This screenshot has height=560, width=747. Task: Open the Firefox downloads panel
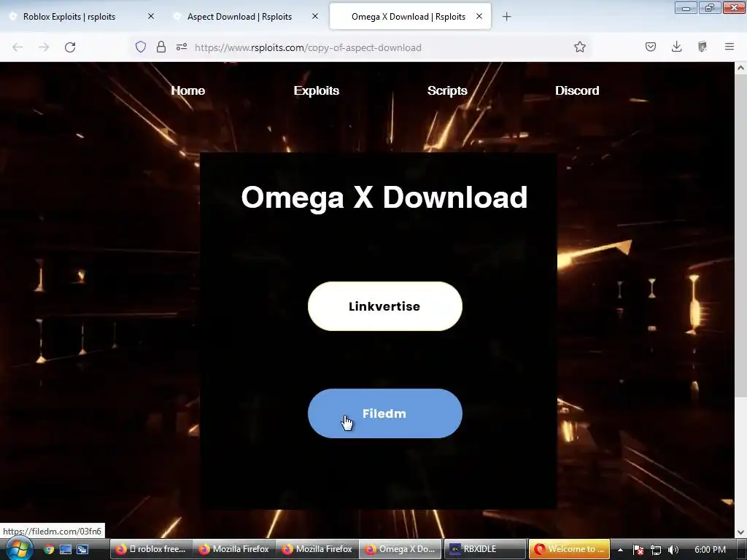tap(676, 47)
